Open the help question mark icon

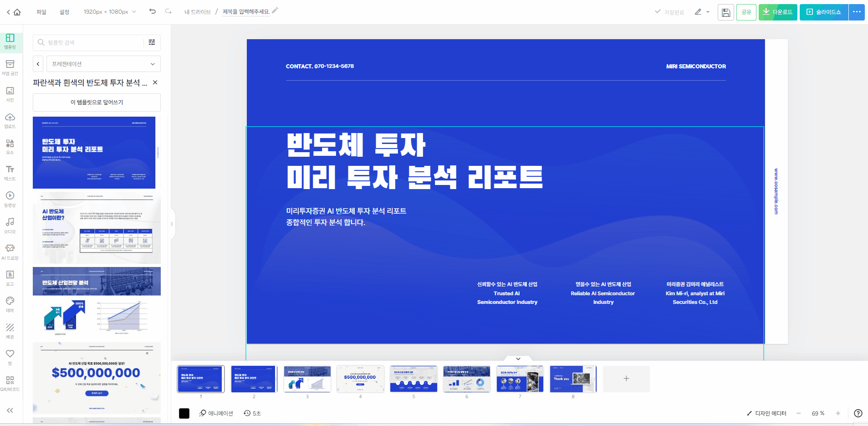coord(858,413)
